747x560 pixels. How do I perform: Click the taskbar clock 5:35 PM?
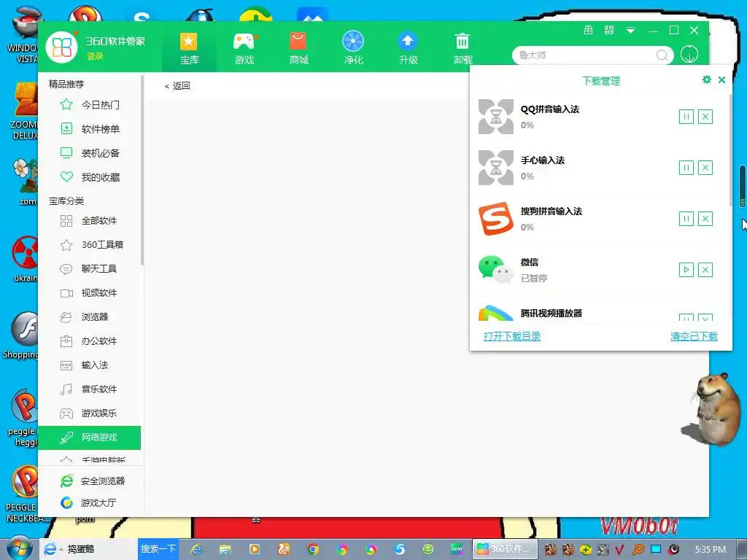[710, 549]
